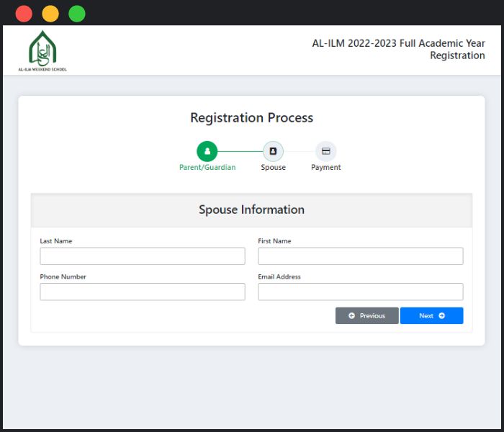Click the AL-ILM Weekend School logo
504x432 pixels.
point(42,50)
